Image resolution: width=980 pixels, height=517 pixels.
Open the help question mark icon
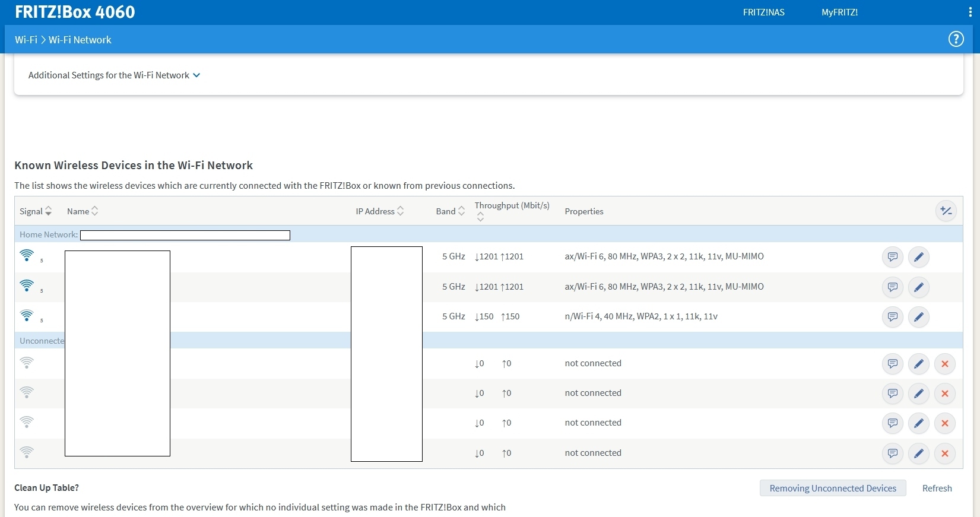pos(956,39)
